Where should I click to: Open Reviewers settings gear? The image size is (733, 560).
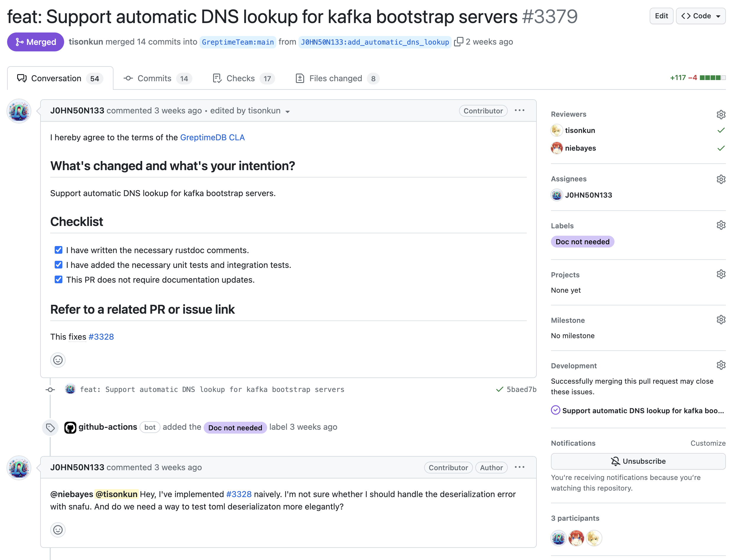click(721, 114)
